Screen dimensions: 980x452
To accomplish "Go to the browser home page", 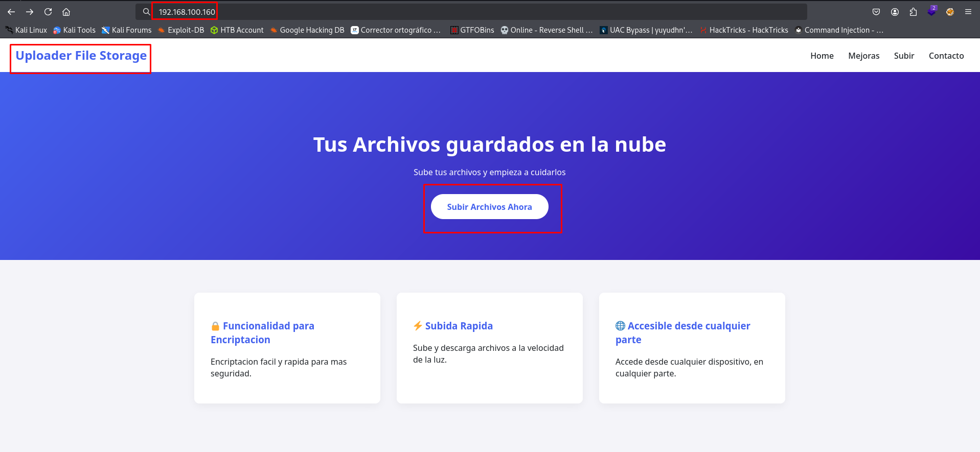I will [x=66, y=12].
